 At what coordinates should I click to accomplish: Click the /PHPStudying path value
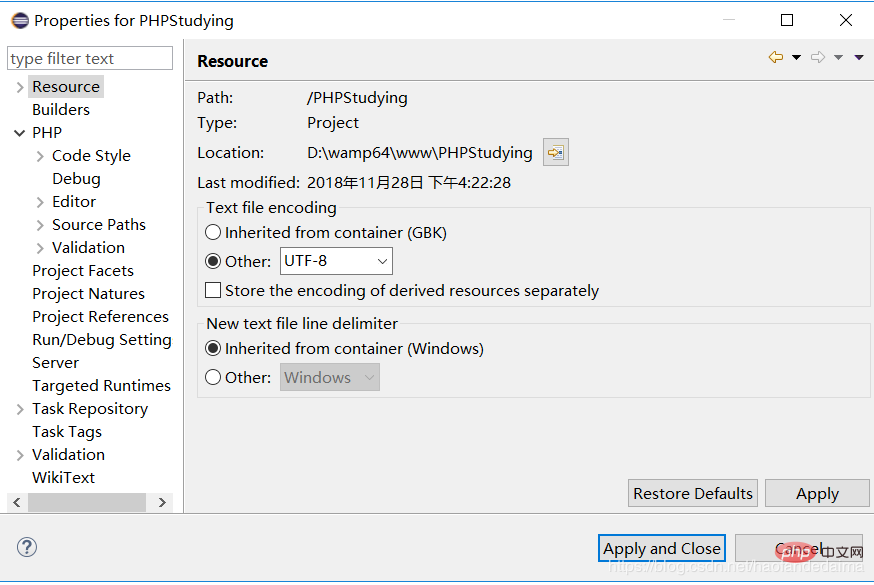[x=357, y=98]
